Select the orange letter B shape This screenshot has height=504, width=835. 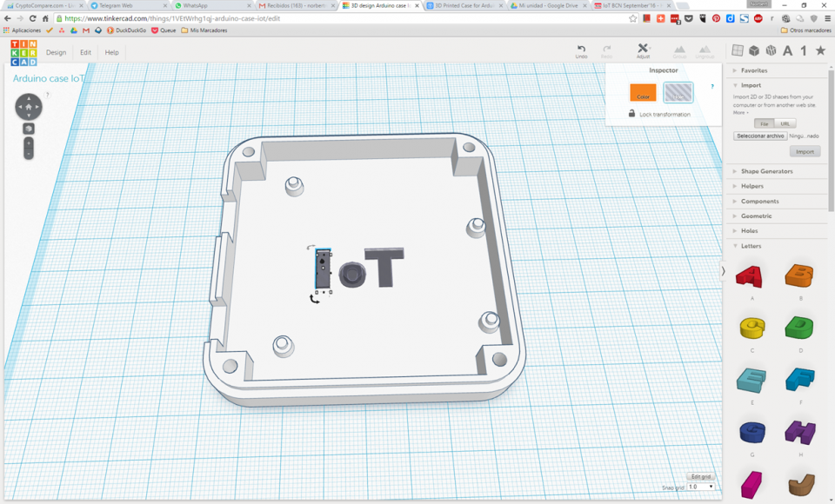pyautogui.click(x=799, y=275)
